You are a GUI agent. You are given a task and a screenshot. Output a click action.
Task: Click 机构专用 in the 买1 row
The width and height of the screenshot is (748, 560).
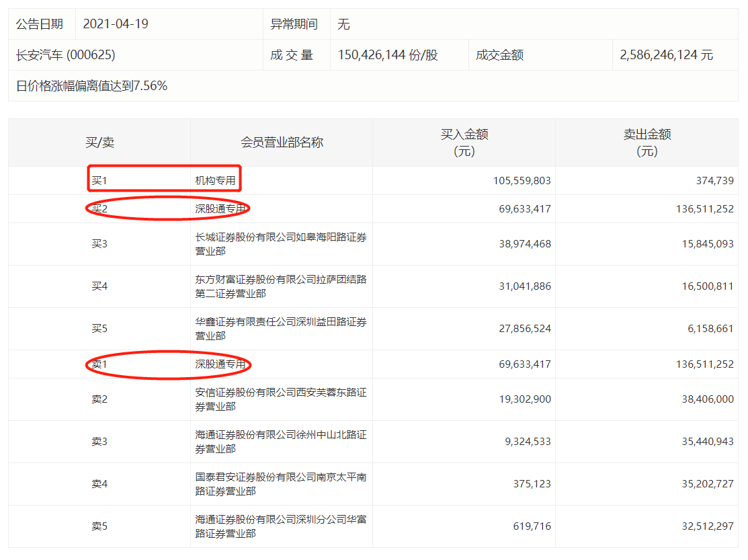tap(215, 180)
